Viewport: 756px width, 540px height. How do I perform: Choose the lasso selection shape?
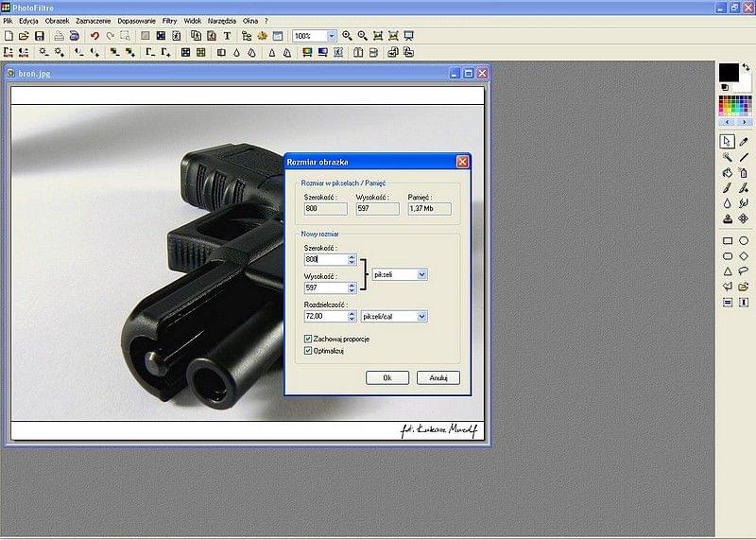coord(744,271)
